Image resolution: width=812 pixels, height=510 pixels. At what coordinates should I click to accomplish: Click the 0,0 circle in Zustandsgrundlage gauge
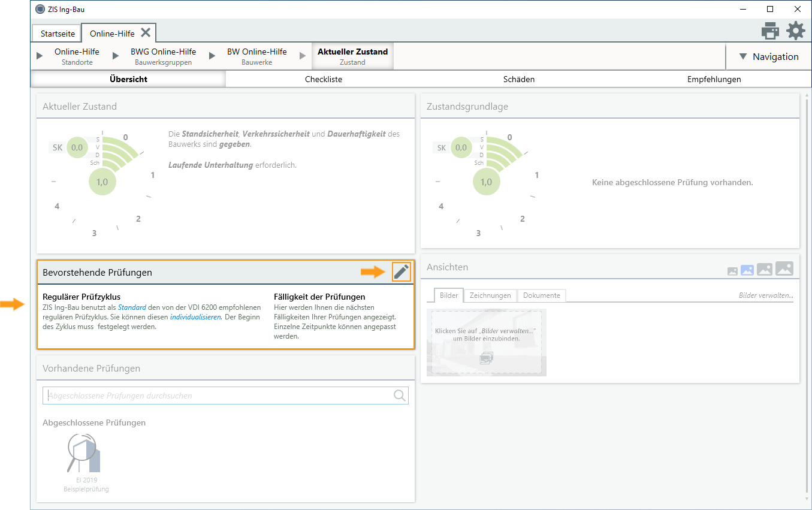(x=461, y=147)
